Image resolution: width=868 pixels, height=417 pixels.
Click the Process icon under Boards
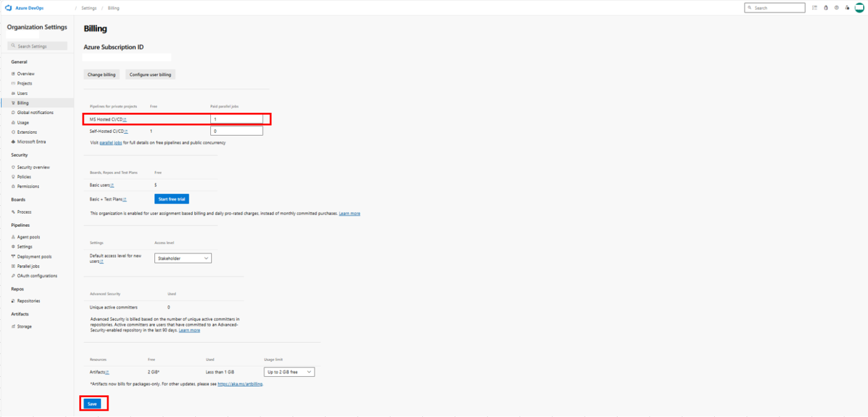click(x=13, y=212)
